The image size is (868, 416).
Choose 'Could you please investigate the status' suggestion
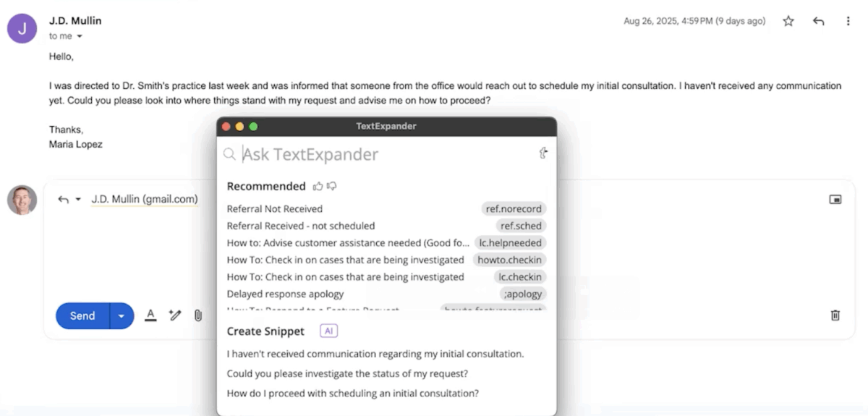[x=347, y=374]
